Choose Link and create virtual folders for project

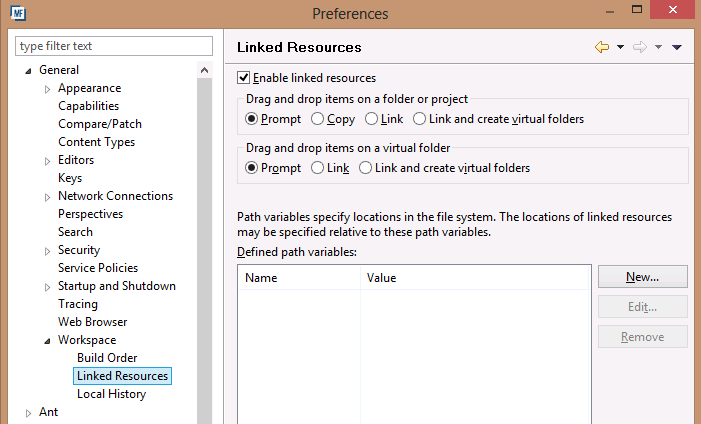[419, 119]
